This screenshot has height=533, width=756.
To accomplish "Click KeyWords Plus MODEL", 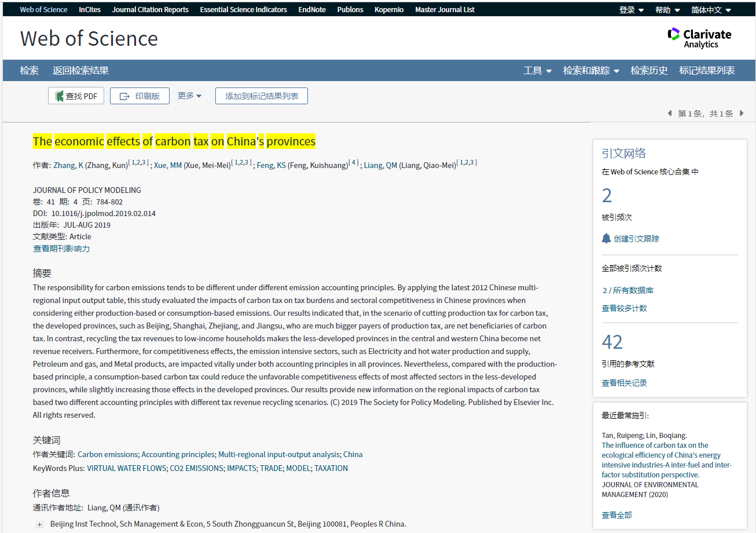I will pos(298,469).
